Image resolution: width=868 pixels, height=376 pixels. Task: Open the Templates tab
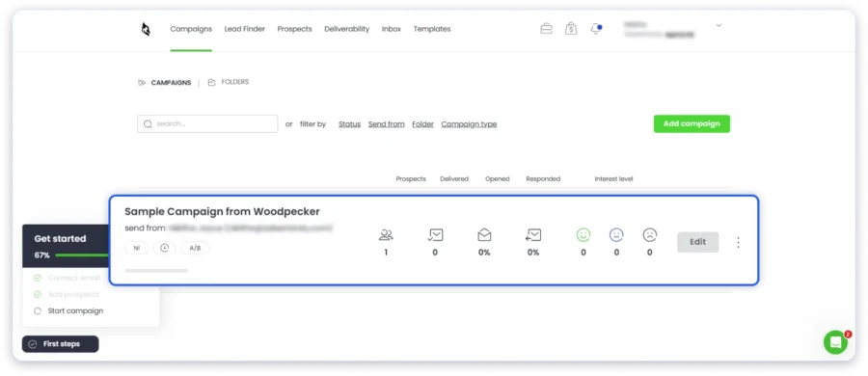[x=432, y=29]
